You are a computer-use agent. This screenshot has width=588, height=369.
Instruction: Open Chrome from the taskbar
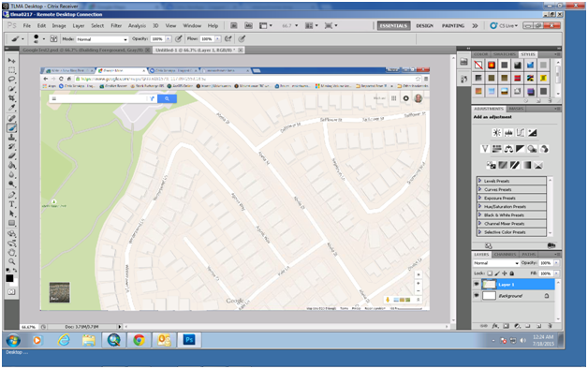140,340
